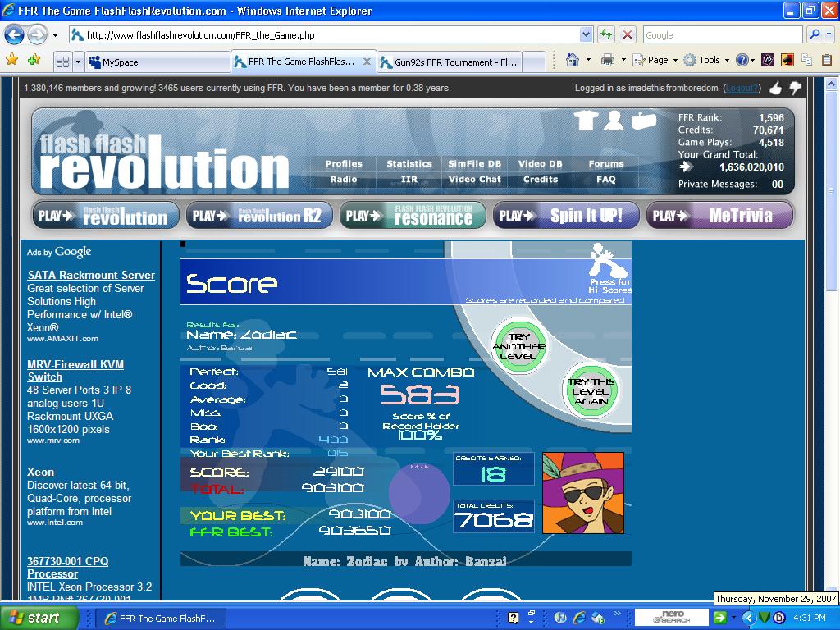Open the T-shirt shop icon
Viewport: 840px width, 630px height.
click(586, 120)
